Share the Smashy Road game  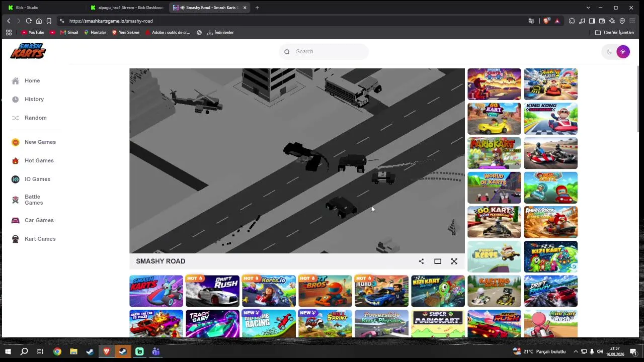point(421,261)
